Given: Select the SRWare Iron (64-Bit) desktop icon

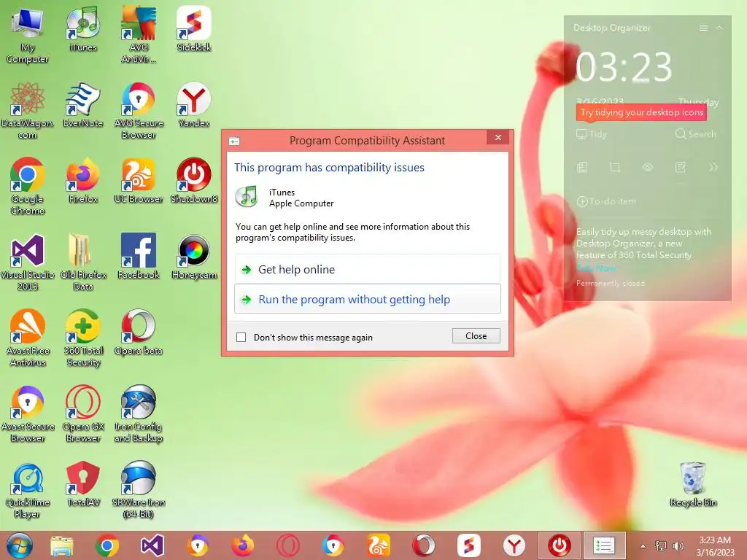Looking at the screenshot, I should point(138,489).
